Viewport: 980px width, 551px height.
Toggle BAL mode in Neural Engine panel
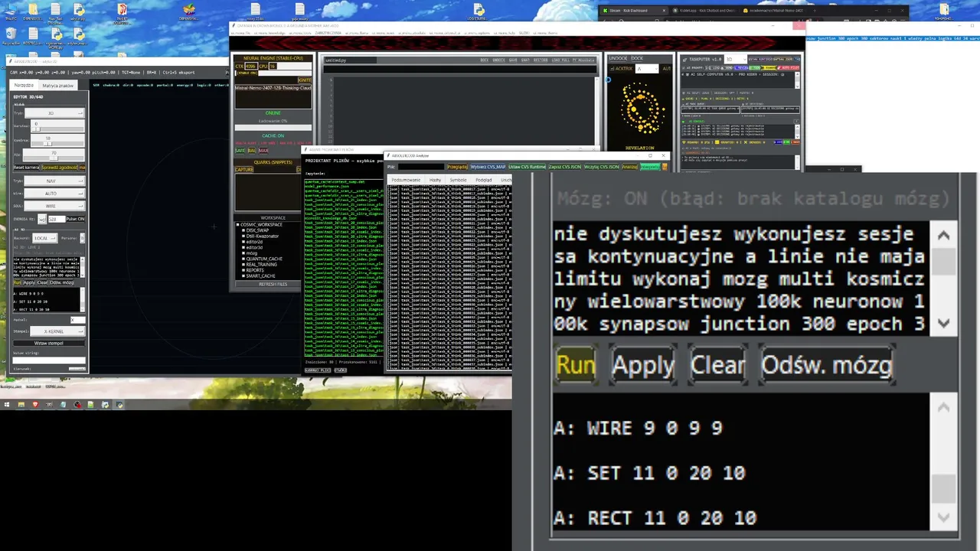click(x=252, y=151)
